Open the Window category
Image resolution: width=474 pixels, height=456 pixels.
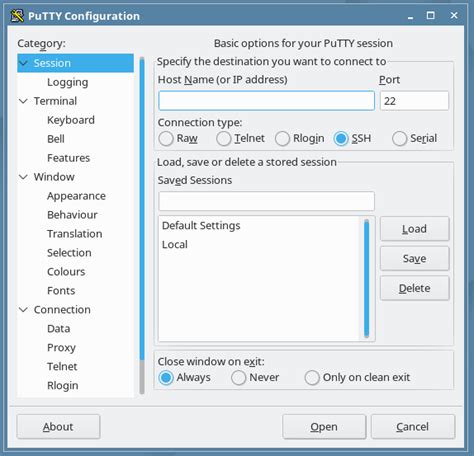coord(54,177)
